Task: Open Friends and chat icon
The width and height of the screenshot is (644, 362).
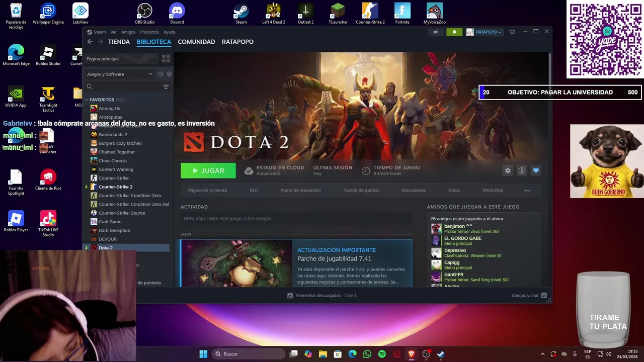Action: (544, 296)
